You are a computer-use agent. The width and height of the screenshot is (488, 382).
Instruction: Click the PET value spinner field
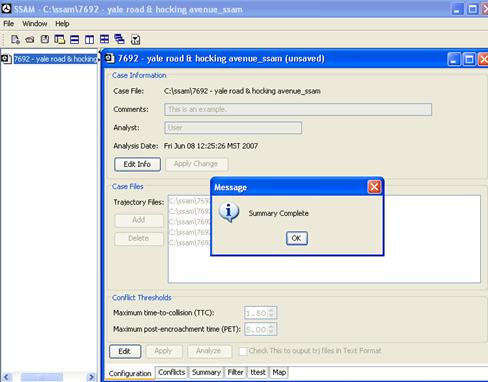point(260,329)
